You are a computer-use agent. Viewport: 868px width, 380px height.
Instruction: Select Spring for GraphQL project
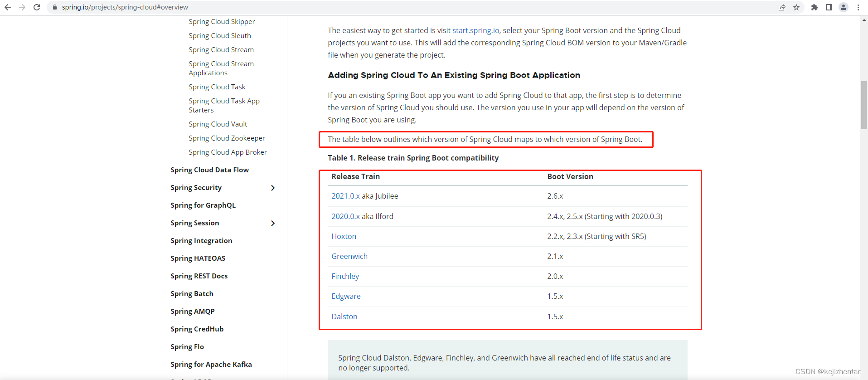pyautogui.click(x=203, y=205)
